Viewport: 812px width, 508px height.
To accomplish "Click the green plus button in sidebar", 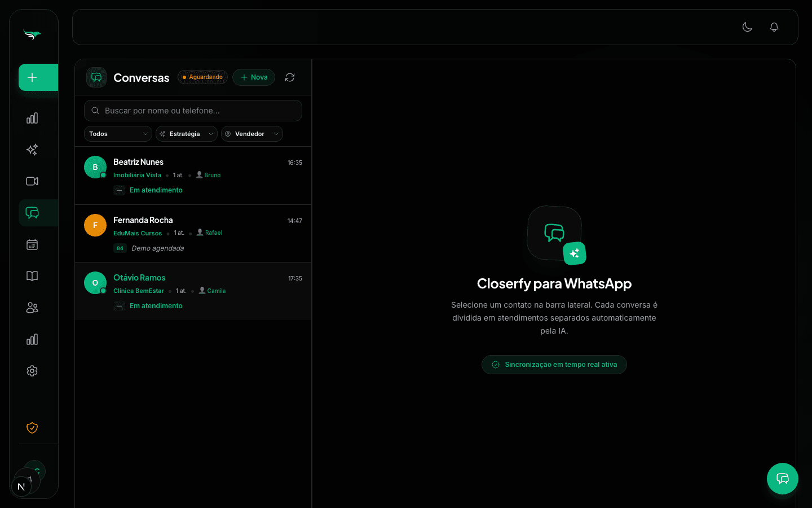I will coord(38,77).
